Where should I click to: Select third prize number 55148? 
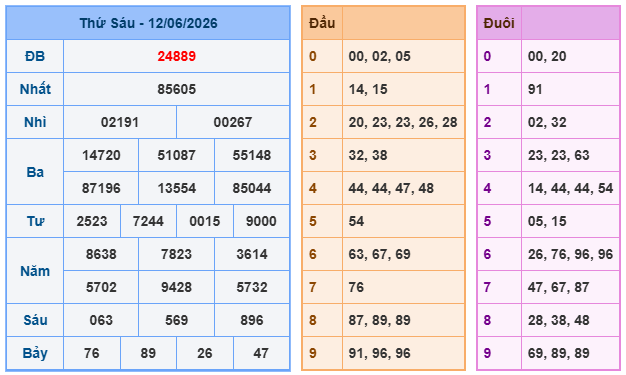click(x=252, y=155)
